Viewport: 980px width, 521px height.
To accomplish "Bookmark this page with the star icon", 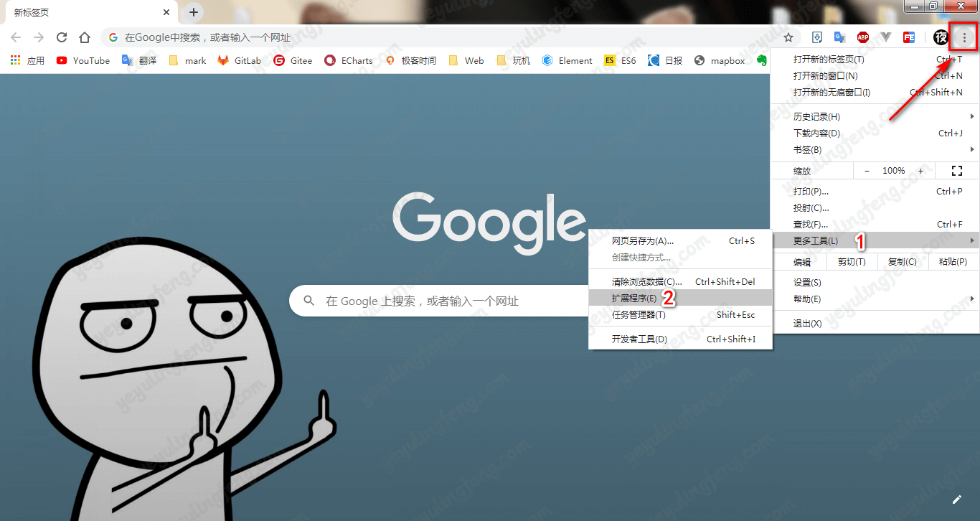I will 788,37.
